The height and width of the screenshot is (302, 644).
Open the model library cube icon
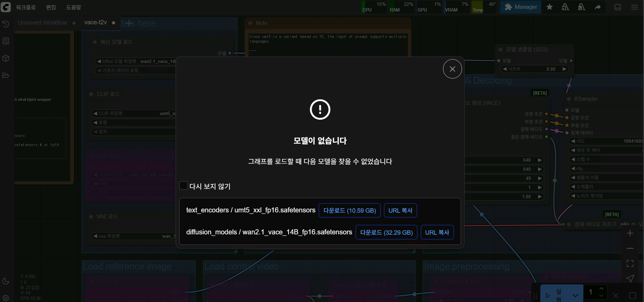[x=6, y=58]
